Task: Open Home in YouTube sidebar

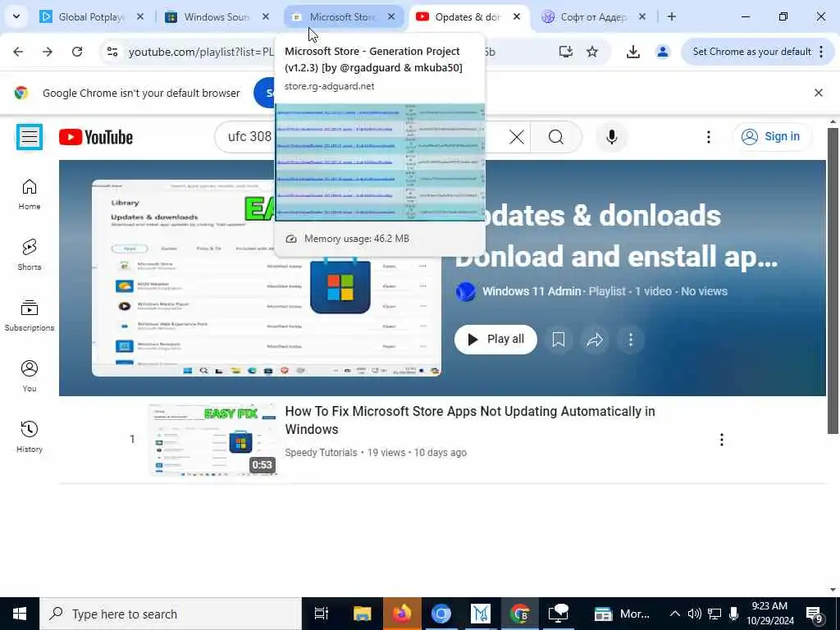Action: [x=30, y=194]
